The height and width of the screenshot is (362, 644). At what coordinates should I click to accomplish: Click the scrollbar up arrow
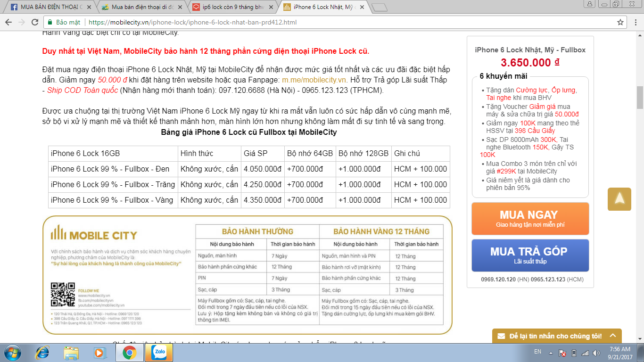(x=640, y=35)
